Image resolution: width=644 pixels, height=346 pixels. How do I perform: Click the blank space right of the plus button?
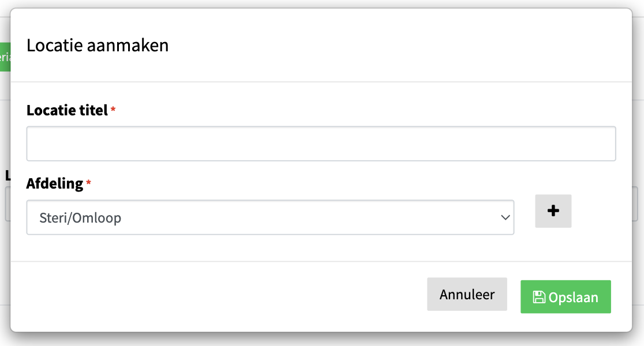(601, 211)
